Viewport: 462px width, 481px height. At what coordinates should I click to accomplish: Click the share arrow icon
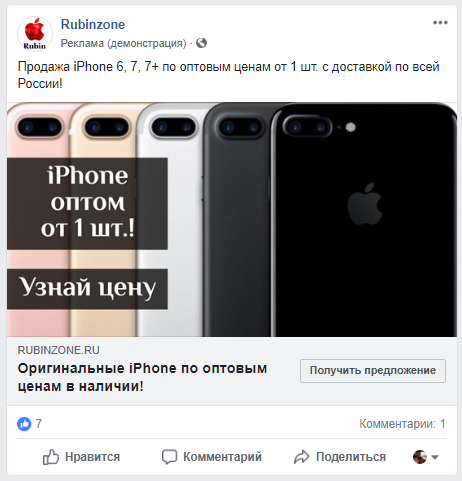click(x=302, y=457)
